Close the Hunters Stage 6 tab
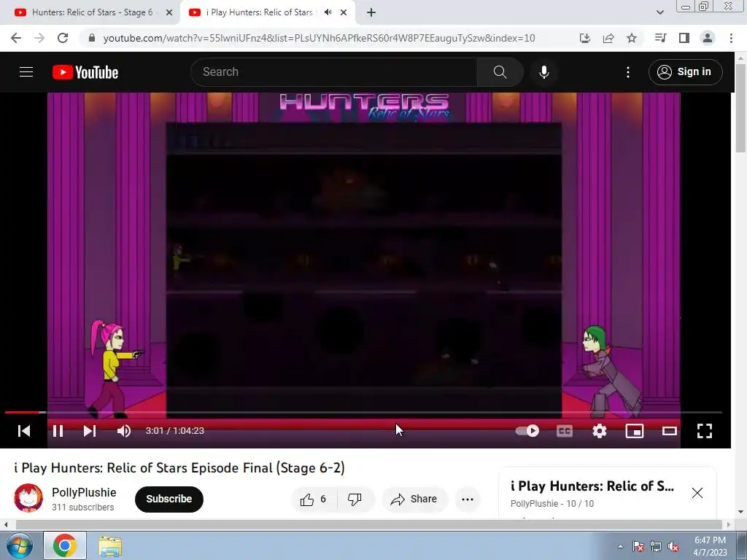 pos(169,12)
